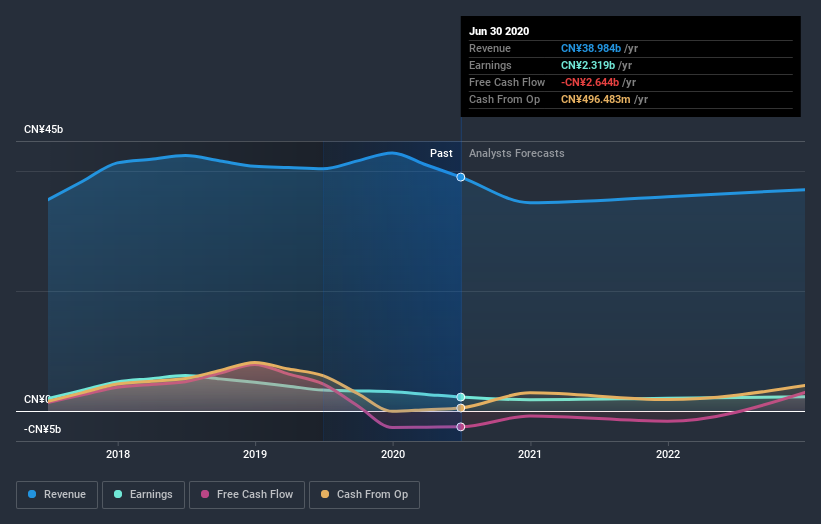Click the 2020 x-axis label
This screenshot has width=821, height=524.
(393, 454)
